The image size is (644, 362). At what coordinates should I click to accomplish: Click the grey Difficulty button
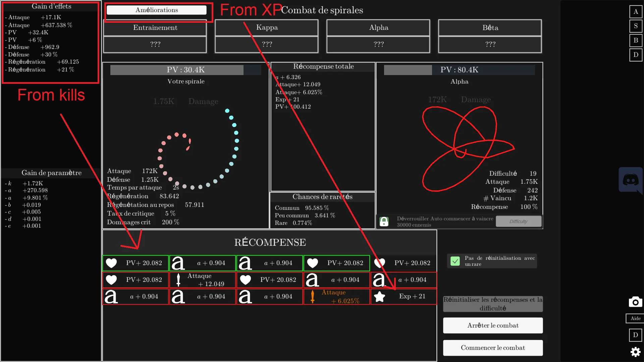(518, 222)
